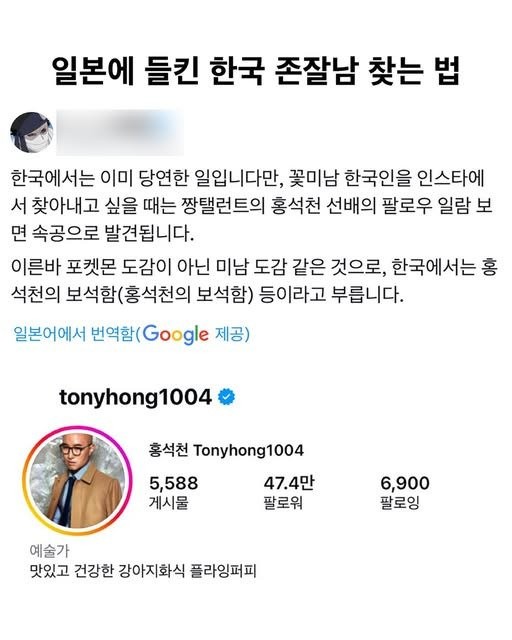The width and height of the screenshot is (512, 640).
Task: Click the '예술가' category label
Action: tap(49, 551)
